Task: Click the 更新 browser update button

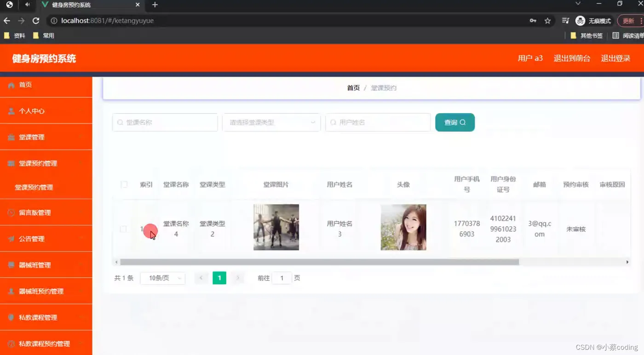Action: point(630,21)
